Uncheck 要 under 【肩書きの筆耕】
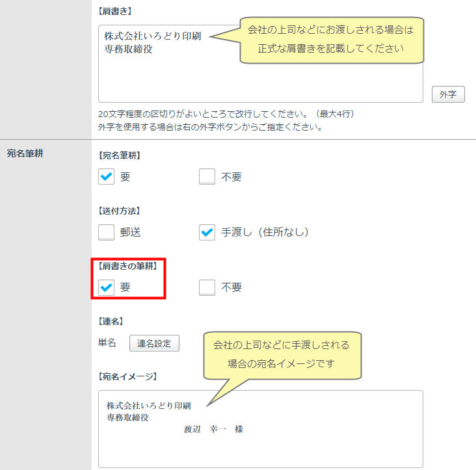 [107, 287]
